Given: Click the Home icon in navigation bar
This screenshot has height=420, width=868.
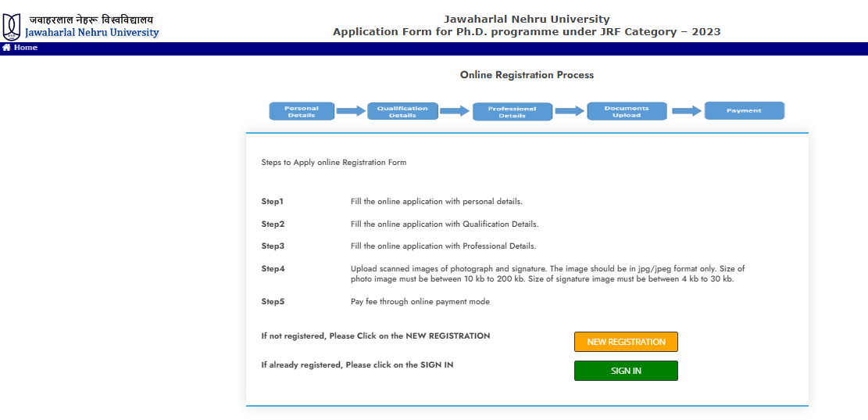Looking at the screenshot, I should tap(7, 48).
